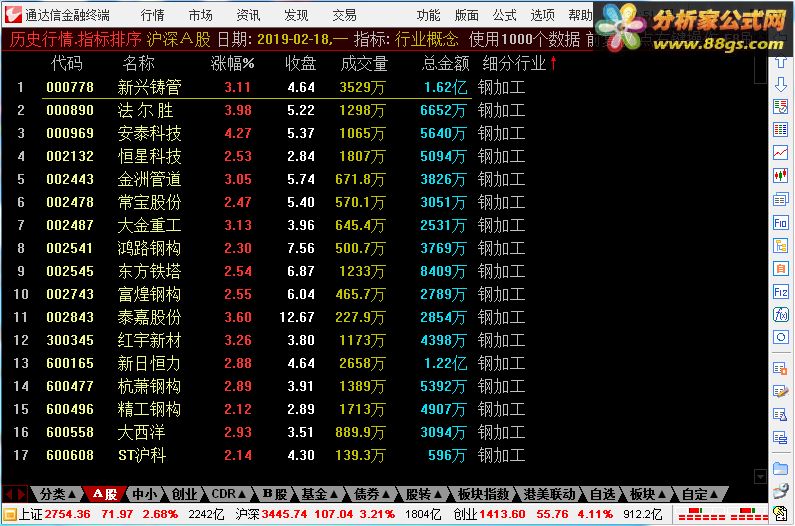The height and width of the screenshot is (526, 795).
Task: Open the quote list with checkmark icon
Action: point(780,107)
